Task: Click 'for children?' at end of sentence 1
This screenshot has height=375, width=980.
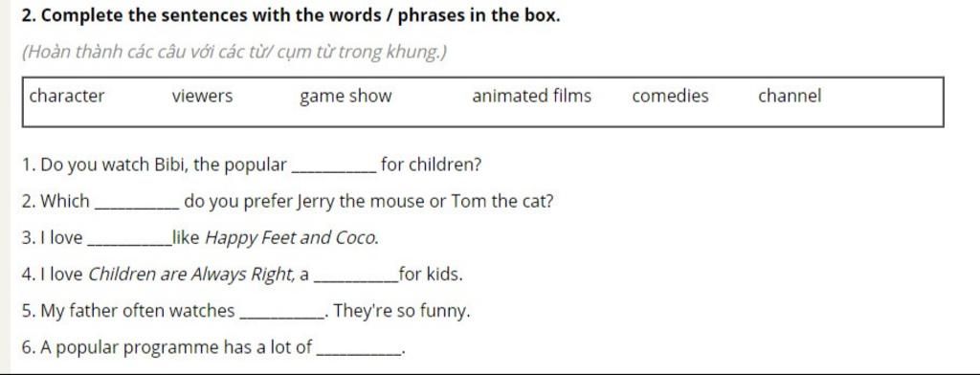Action: point(431,166)
